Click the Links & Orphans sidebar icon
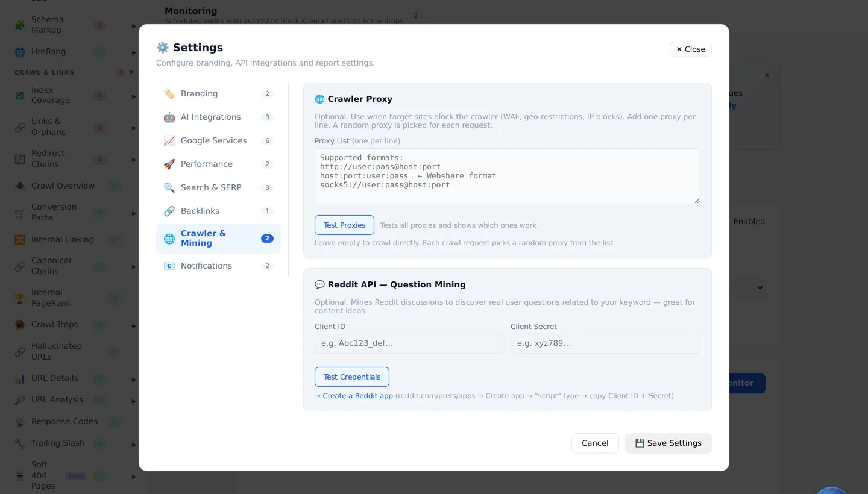The width and height of the screenshot is (868, 494). [x=20, y=127]
